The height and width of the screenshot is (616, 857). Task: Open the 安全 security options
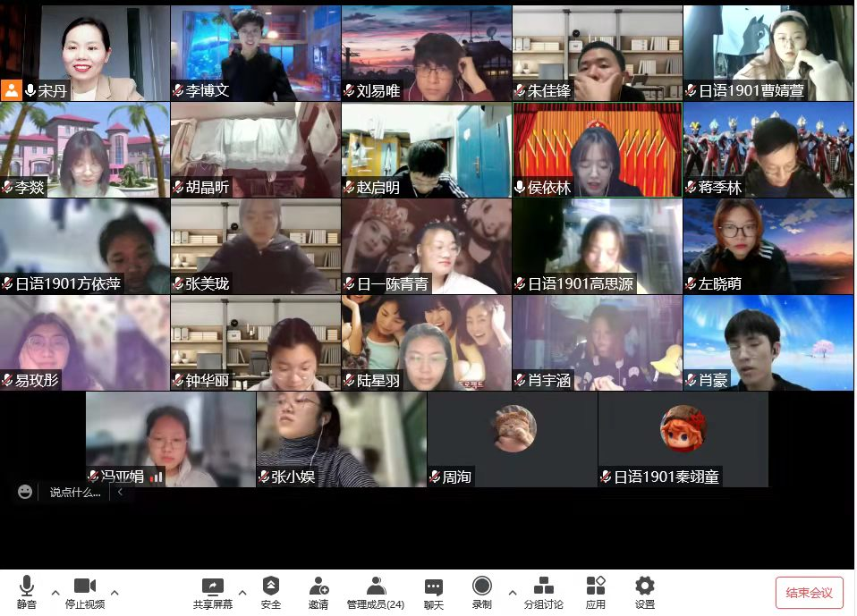tap(271, 592)
